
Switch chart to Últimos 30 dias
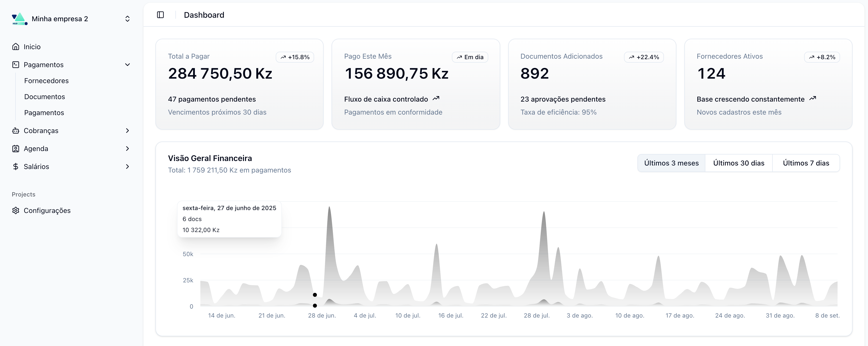coord(739,163)
